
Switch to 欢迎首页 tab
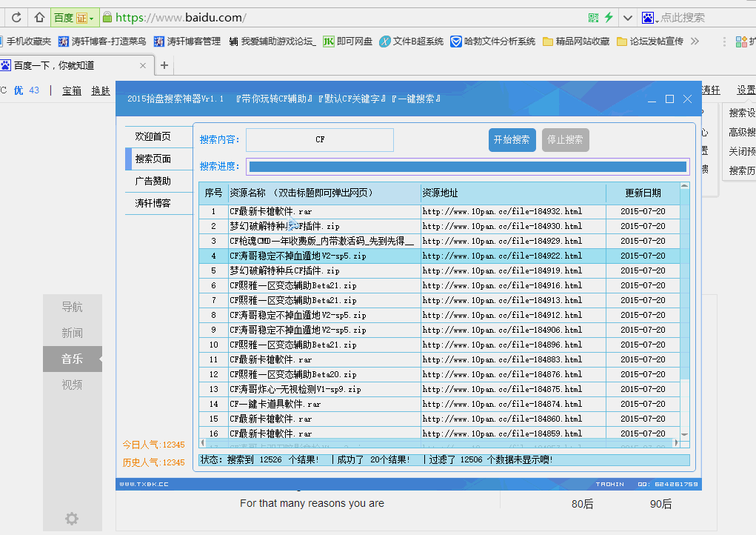153,136
